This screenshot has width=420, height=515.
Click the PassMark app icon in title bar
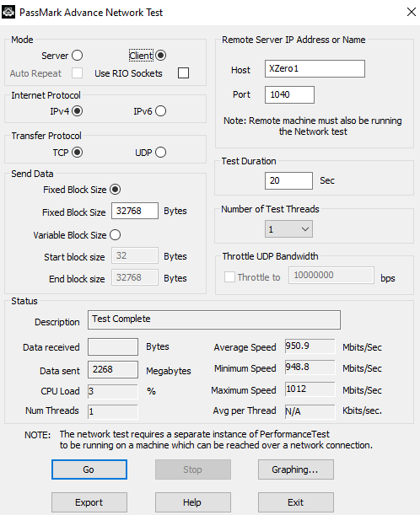8,12
